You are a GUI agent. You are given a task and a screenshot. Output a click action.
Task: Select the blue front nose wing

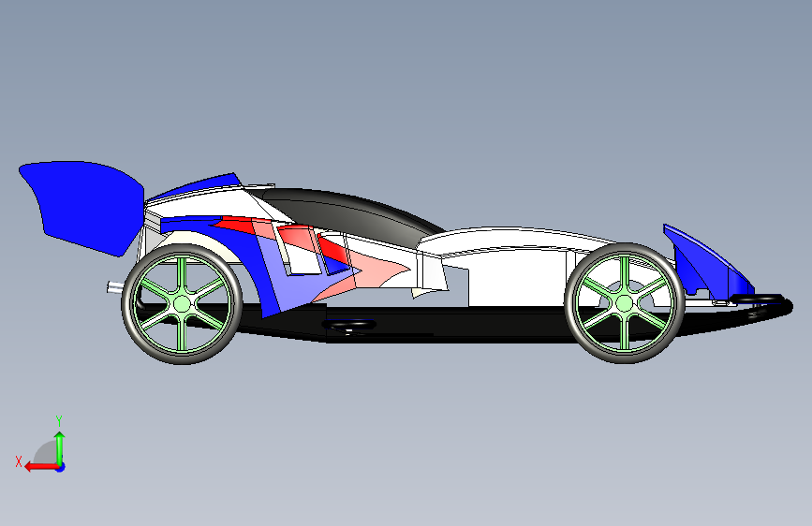pos(707,263)
